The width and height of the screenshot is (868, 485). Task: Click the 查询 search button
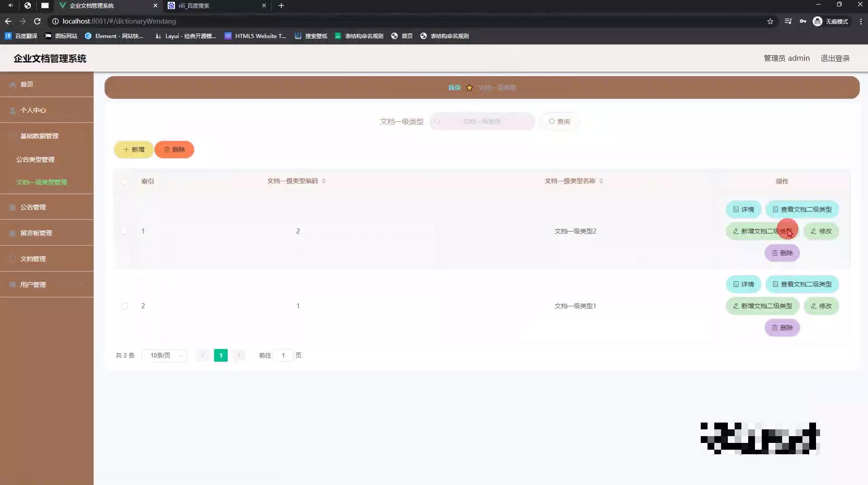coord(559,121)
